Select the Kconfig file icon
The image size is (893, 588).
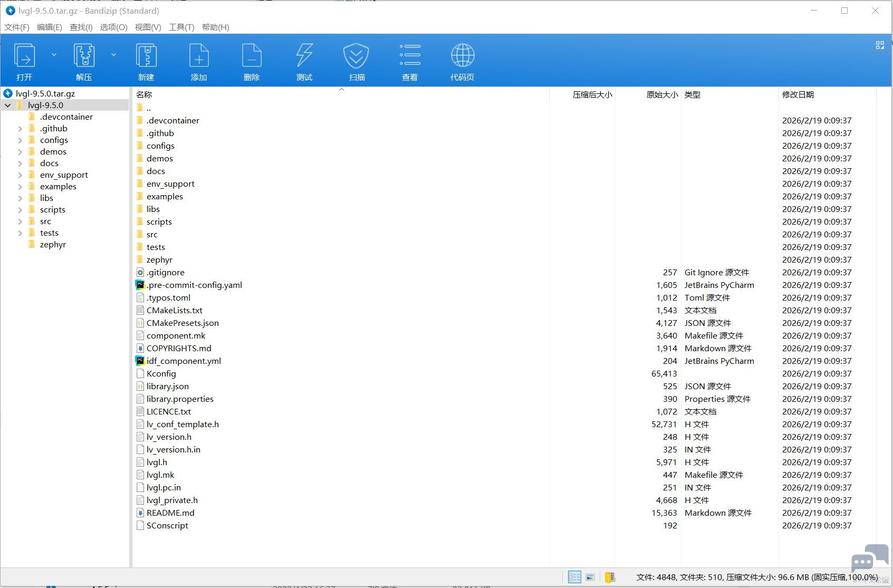140,374
